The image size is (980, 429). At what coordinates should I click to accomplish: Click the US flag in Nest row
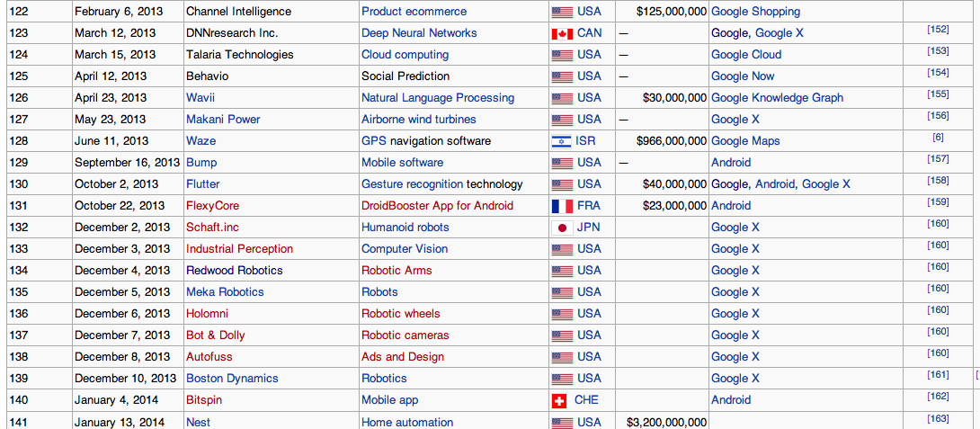(562, 423)
